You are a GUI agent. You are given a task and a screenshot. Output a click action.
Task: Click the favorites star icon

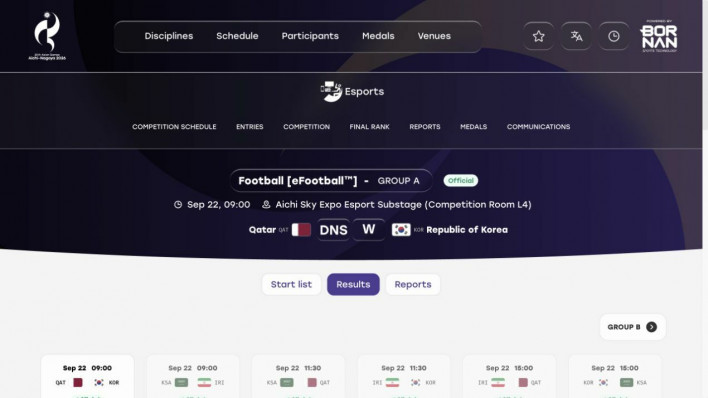tap(538, 36)
